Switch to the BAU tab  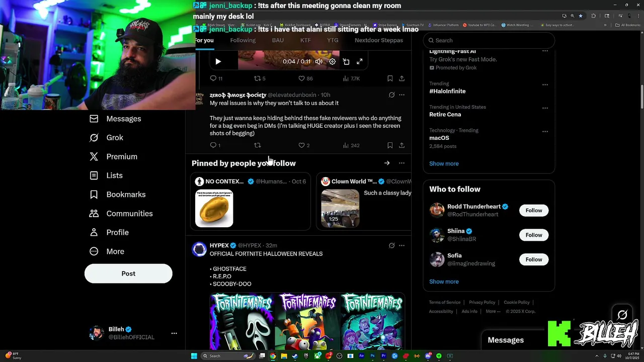pos(278,40)
